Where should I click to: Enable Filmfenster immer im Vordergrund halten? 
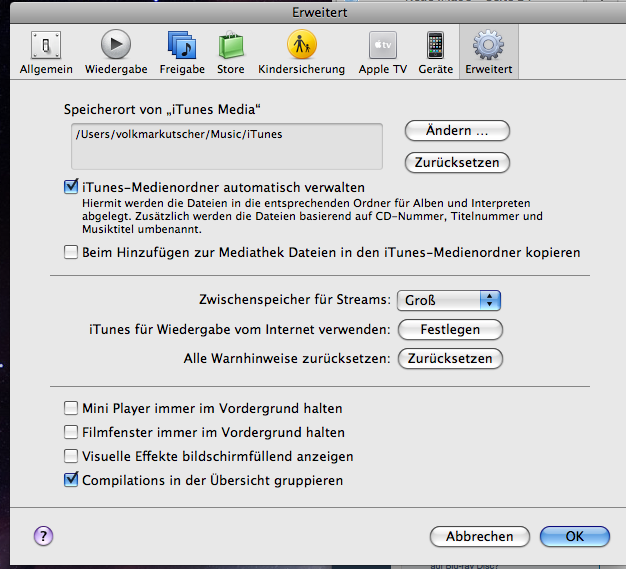tap(71, 432)
